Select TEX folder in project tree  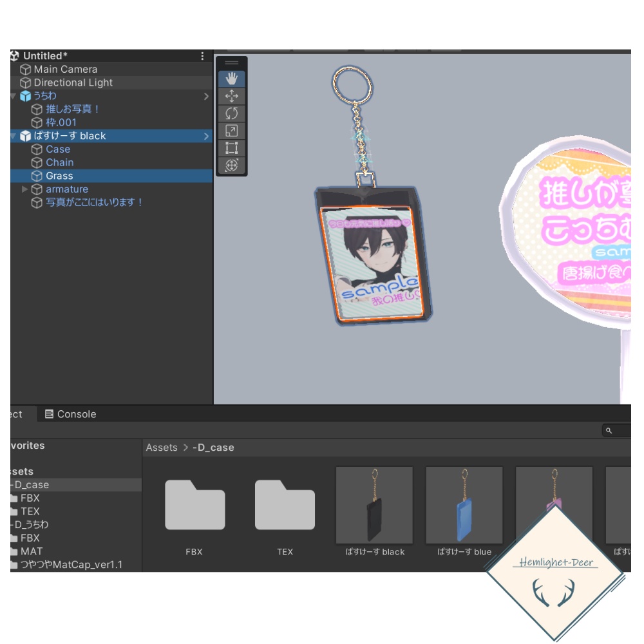76,511
